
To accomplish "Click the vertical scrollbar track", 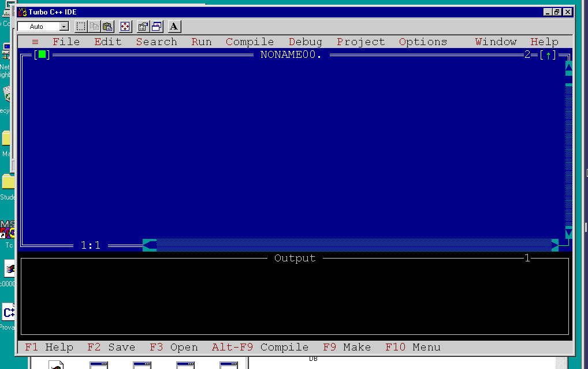I will (569, 156).
